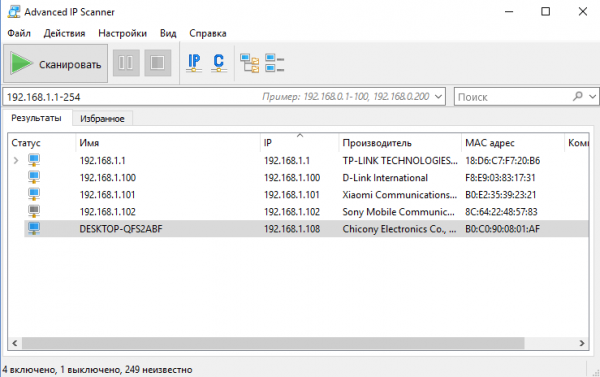
Task: Open the search field dropdown arrow
Action: coord(592,96)
